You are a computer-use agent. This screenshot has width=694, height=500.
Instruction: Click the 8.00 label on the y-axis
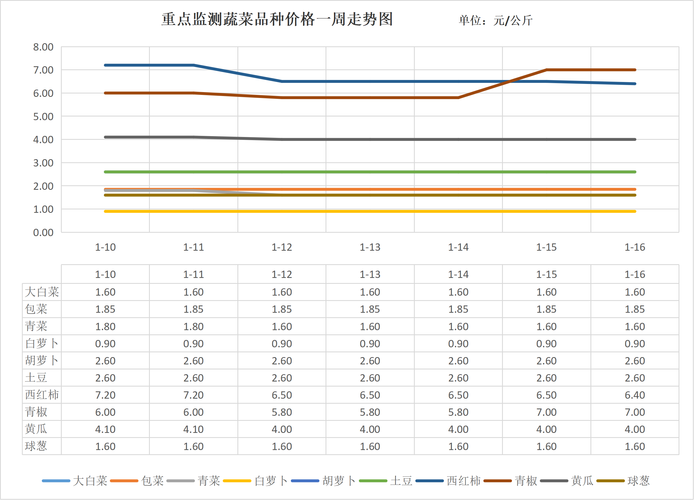pos(43,47)
